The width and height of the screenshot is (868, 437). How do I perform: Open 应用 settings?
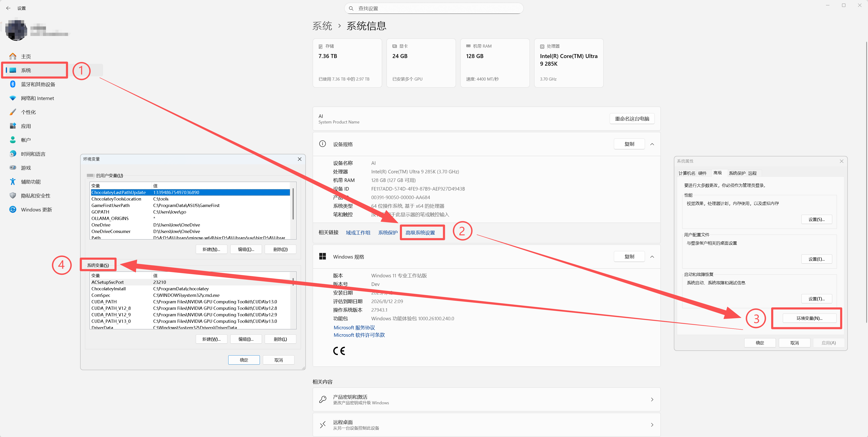click(26, 126)
